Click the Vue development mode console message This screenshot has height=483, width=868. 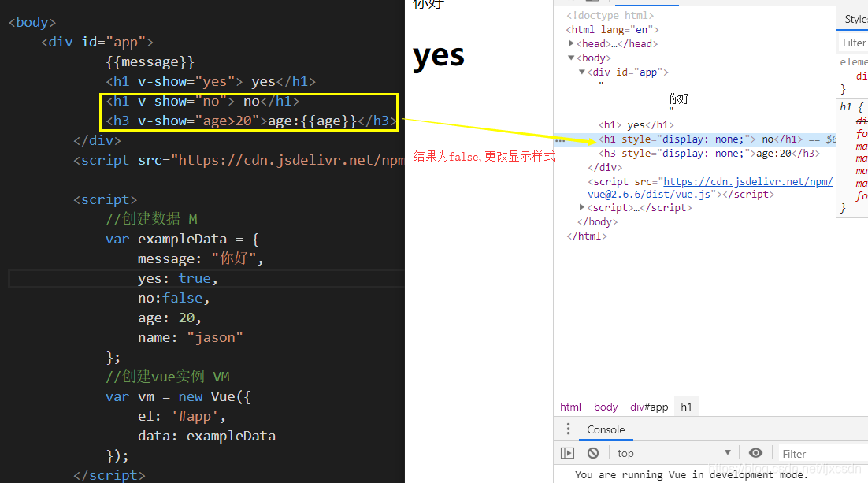[691, 474]
